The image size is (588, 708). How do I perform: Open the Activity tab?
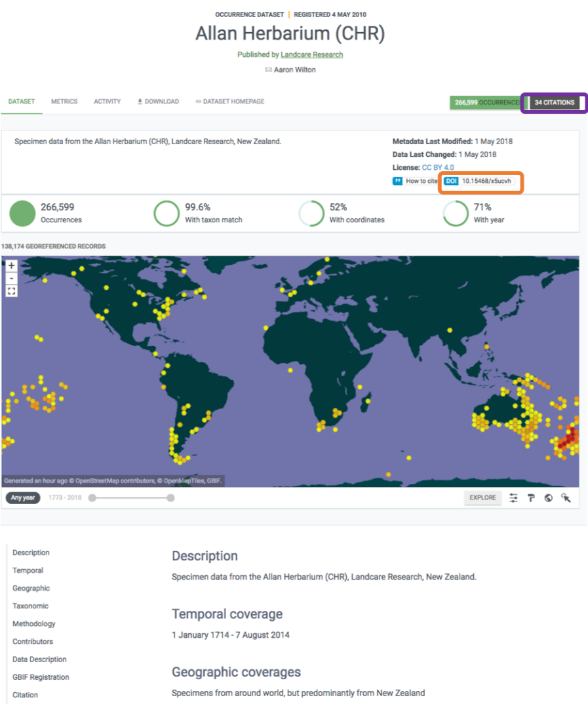(x=107, y=102)
